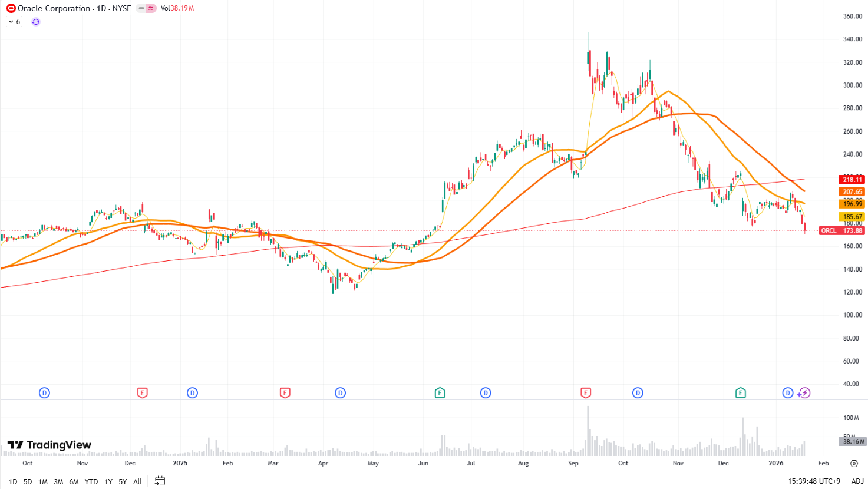Open the dividend marker in April 2025
Screen dimensions: 868x489
340,393
